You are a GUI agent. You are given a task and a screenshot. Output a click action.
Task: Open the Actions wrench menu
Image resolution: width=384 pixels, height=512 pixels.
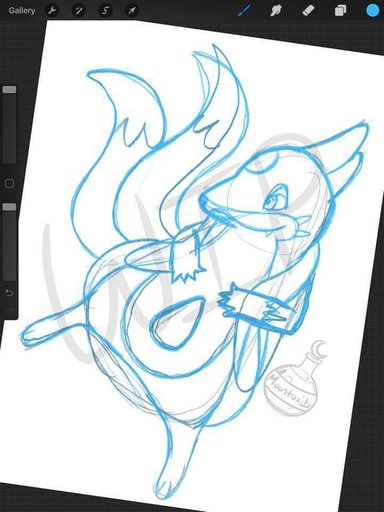[51, 11]
